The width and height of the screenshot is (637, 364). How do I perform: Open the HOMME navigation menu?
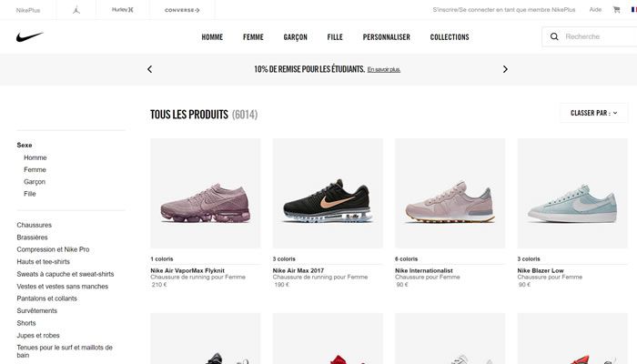[x=212, y=37]
